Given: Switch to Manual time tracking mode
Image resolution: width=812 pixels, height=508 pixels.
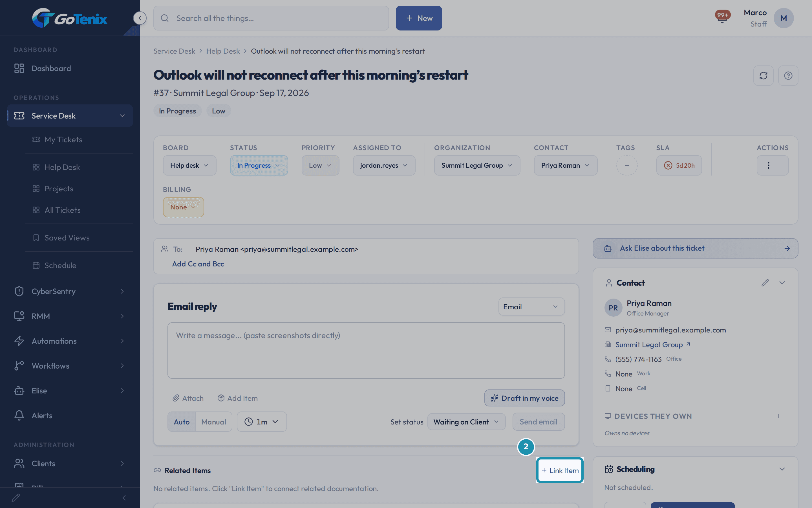Looking at the screenshot, I should click(213, 422).
